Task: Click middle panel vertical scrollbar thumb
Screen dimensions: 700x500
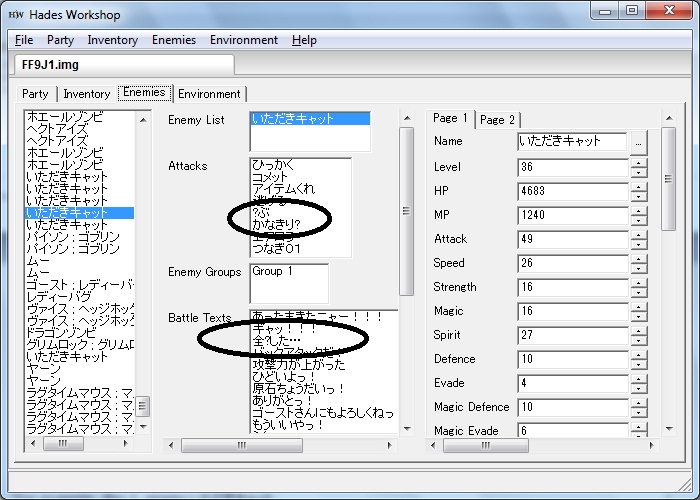Action: [x=406, y=211]
